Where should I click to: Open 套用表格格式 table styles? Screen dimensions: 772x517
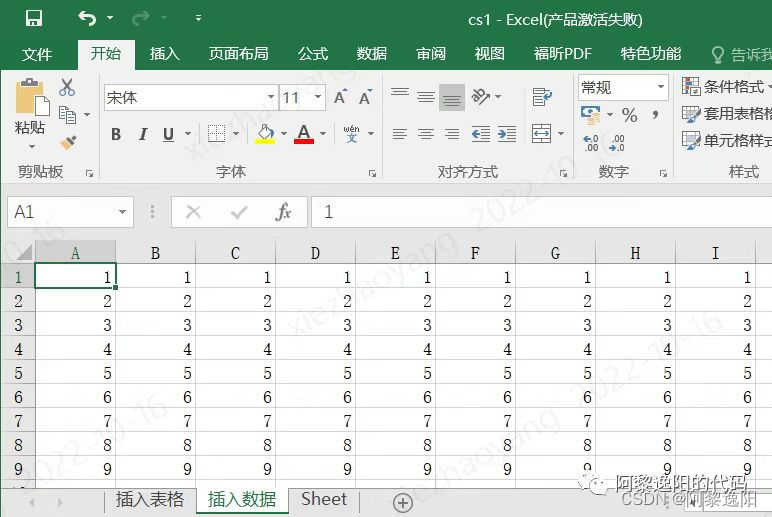(727, 114)
